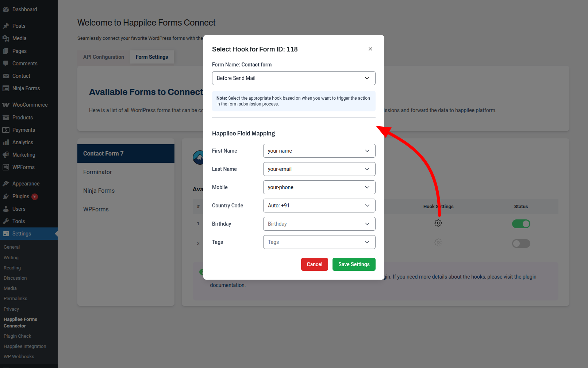Open the Birthday field mapping dropdown
The image size is (588, 368).
[319, 224]
